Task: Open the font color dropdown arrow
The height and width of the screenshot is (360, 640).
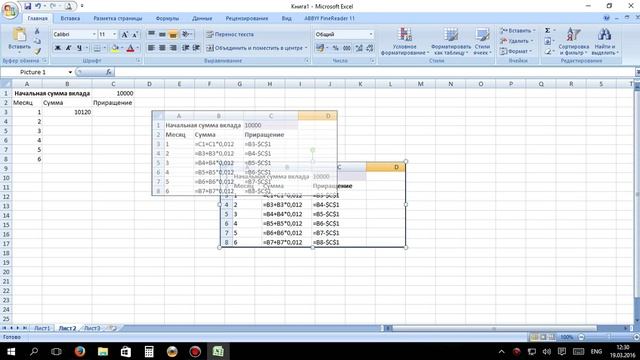Action: click(137, 48)
